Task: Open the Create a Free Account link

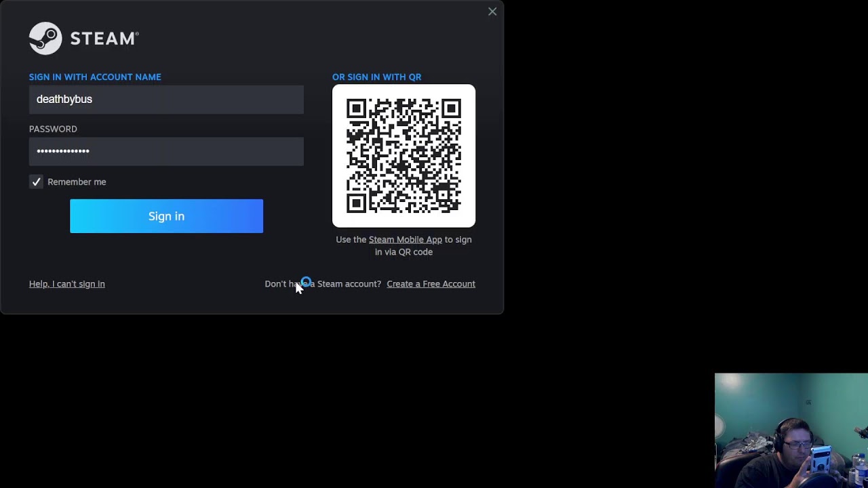Action: click(431, 284)
